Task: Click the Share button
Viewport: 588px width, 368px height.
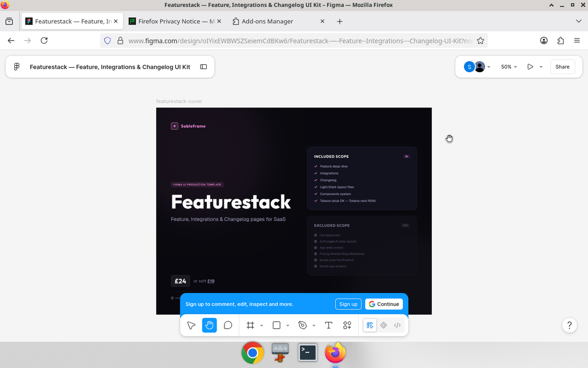Action: 563,67
